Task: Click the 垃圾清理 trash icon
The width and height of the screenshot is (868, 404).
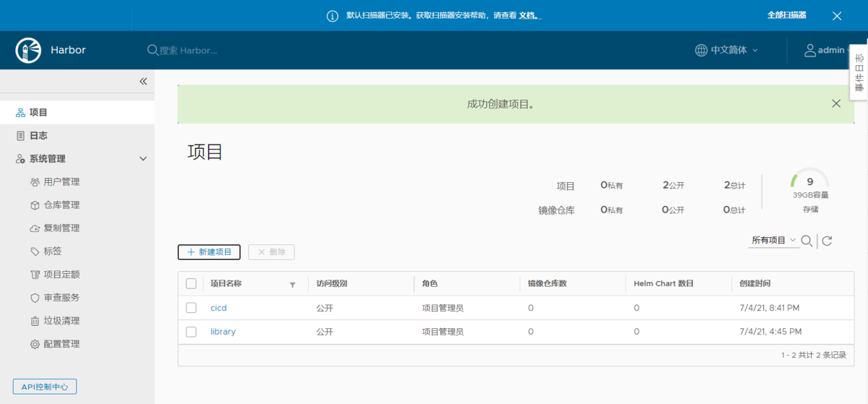Action: (35, 321)
